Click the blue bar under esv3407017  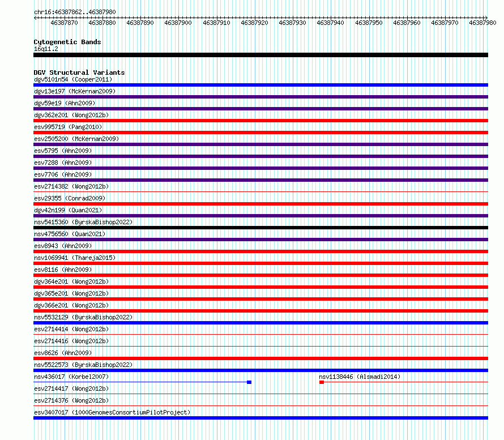coord(260,418)
